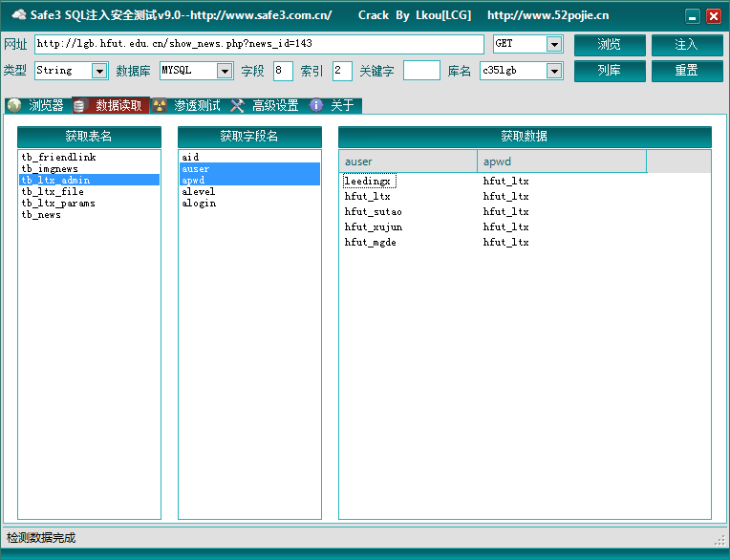
Task: Click the apwd value beside leedingx
Action: tap(505, 181)
